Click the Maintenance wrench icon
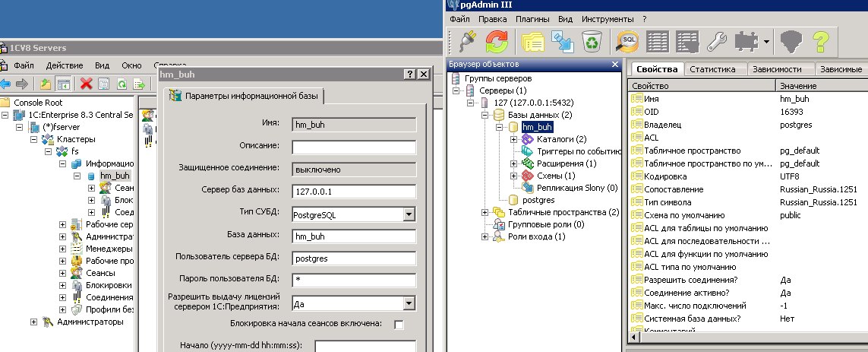The height and width of the screenshot is (352, 868). [x=717, y=42]
